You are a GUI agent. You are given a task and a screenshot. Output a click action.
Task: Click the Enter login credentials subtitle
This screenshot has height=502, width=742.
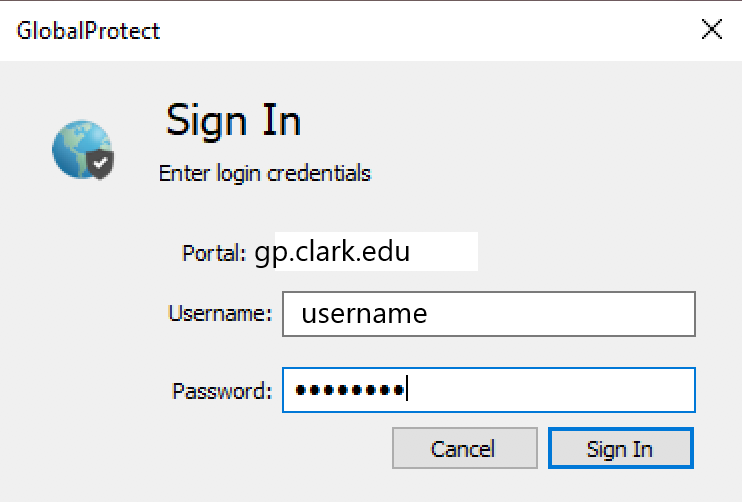click(265, 173)
